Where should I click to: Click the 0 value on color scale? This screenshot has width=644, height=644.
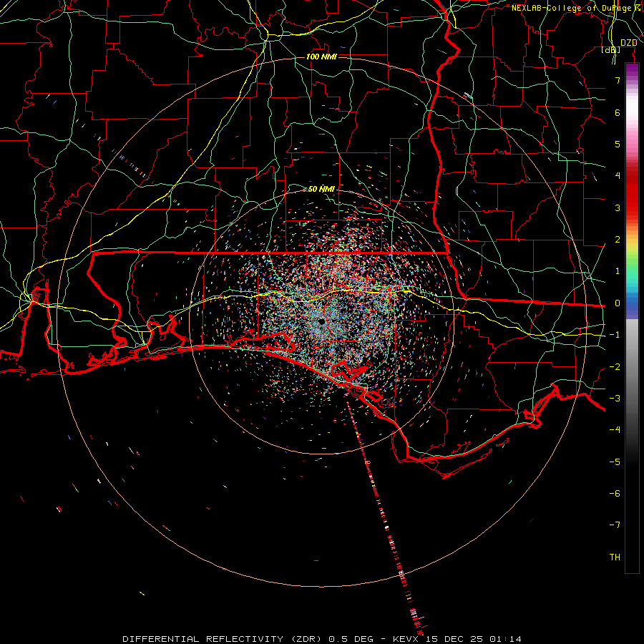618,303
